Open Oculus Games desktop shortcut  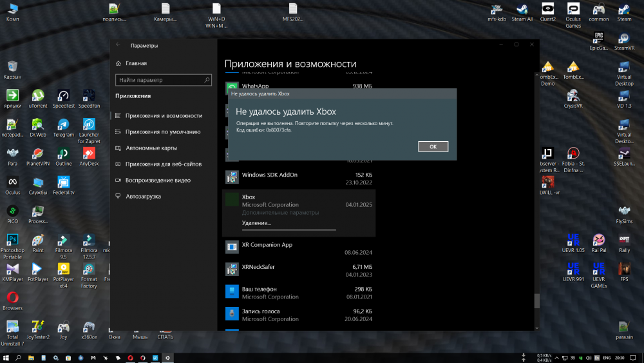pos(573,15)
